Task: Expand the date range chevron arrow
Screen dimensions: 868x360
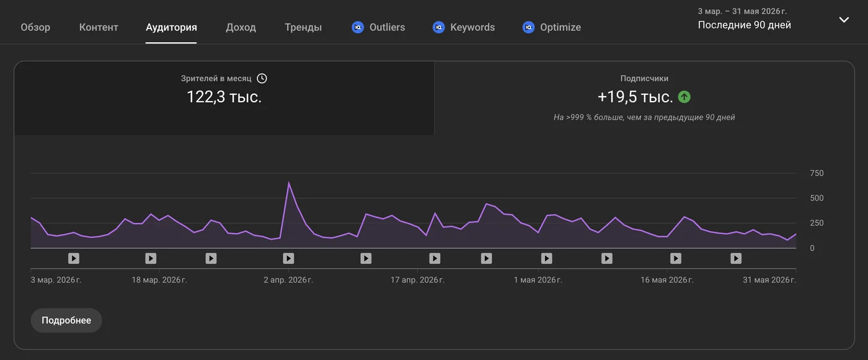Action: tap(844, 20)
